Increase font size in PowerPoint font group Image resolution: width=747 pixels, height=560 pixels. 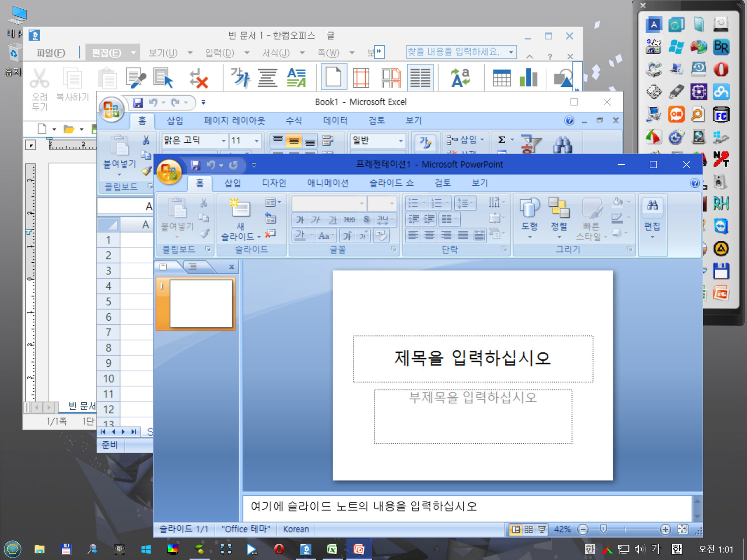[x=347, y=236]
